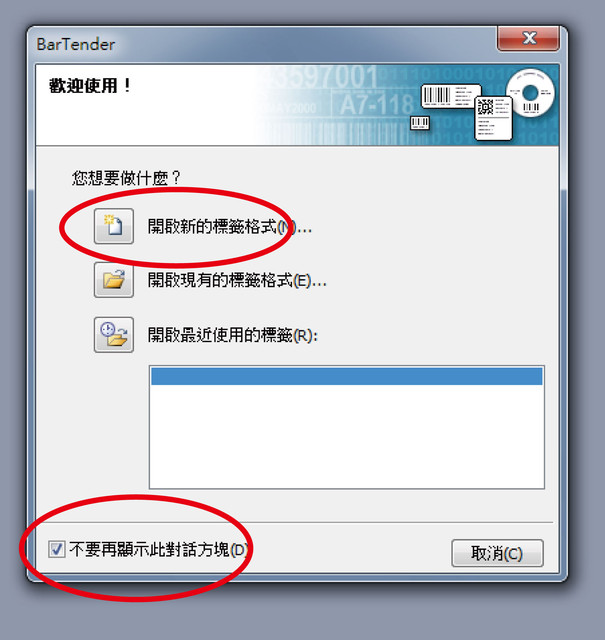This screenshot has width=605, height=640.
Task: Click the CD disc graphic in banner
Action: point(531,92)
